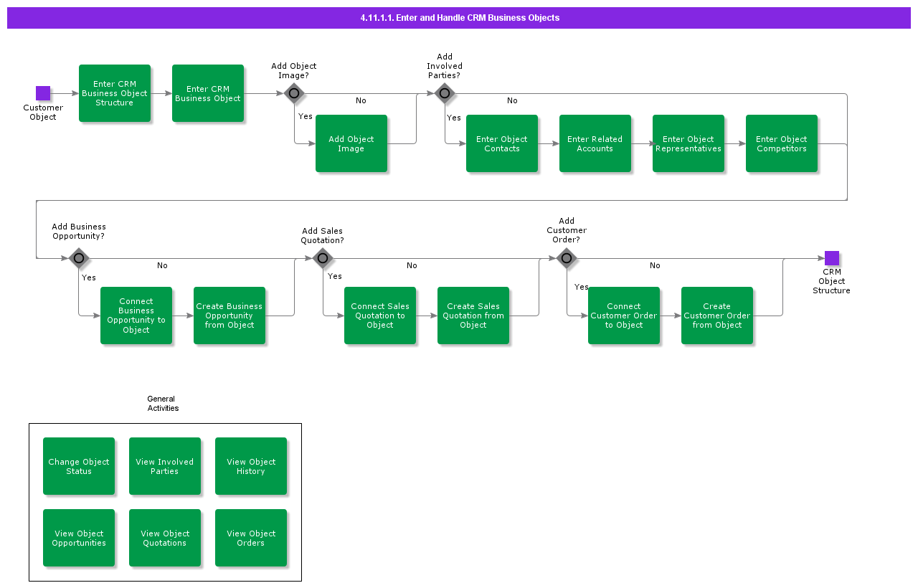Open the Change Object Status activity
The height and width of the screenshot is (588, 918).
79,466
